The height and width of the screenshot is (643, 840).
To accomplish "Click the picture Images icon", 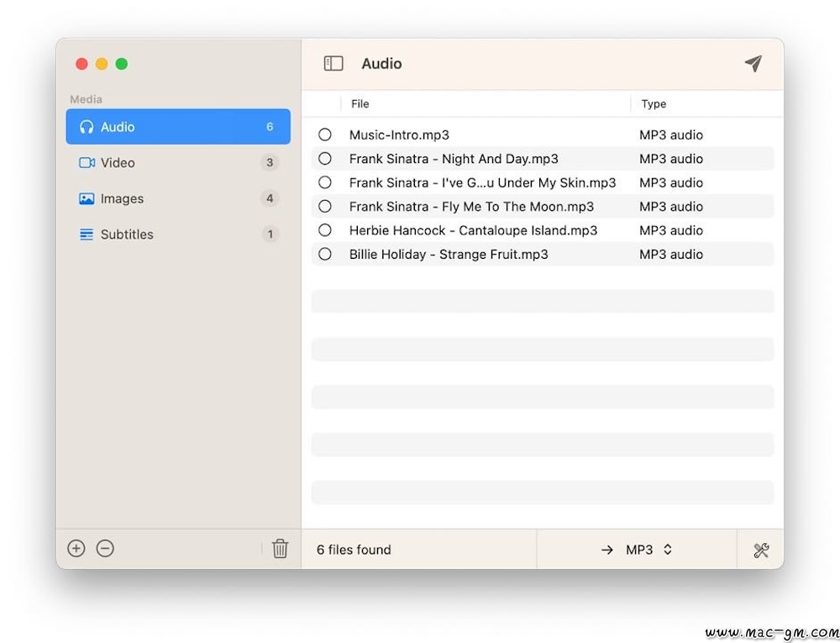I will click(x=87, y=199).
